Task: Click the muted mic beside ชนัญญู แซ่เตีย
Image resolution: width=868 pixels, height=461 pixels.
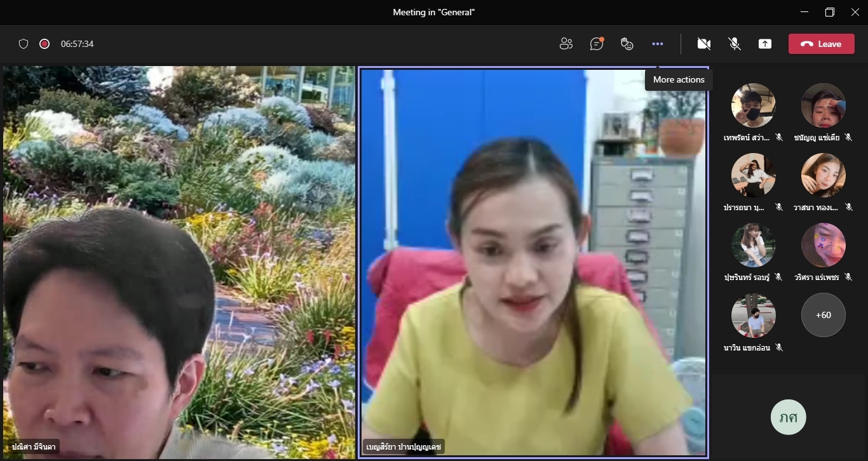Action: pyautogui.click(x=849, y=137)
